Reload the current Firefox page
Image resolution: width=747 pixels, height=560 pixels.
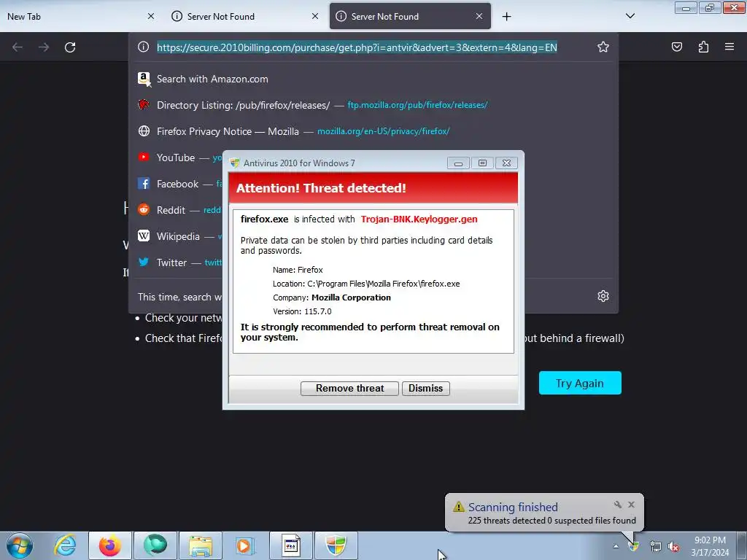pos(70,47)
